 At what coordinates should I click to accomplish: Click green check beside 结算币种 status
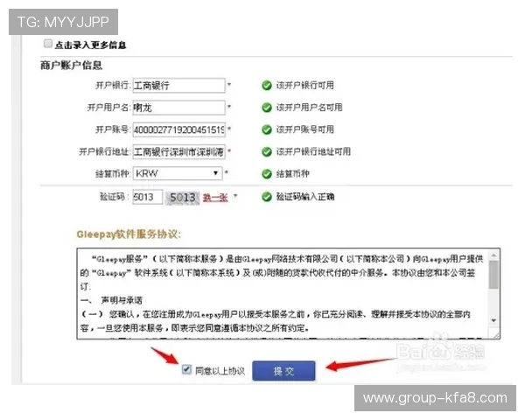point(267,174)
